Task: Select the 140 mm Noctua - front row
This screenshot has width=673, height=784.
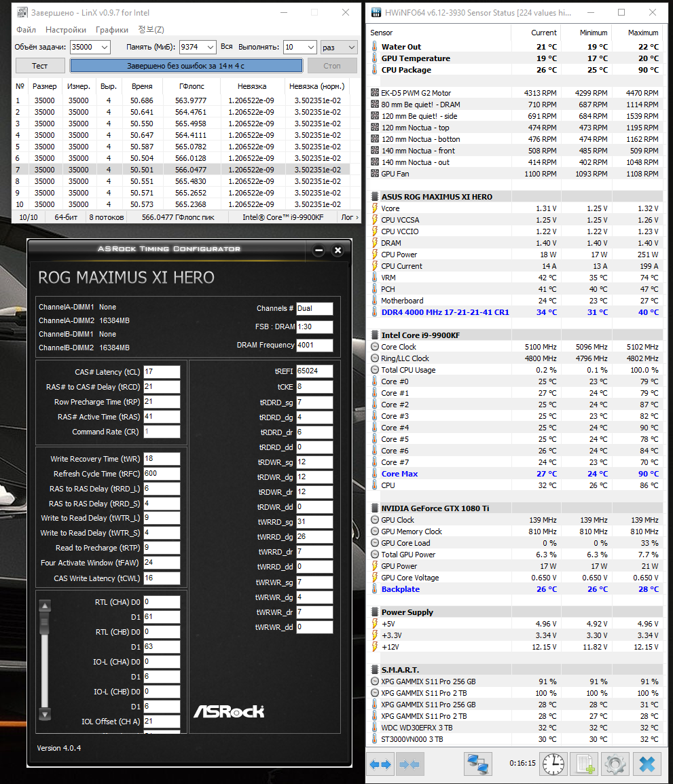Action: tap(515, 151)
